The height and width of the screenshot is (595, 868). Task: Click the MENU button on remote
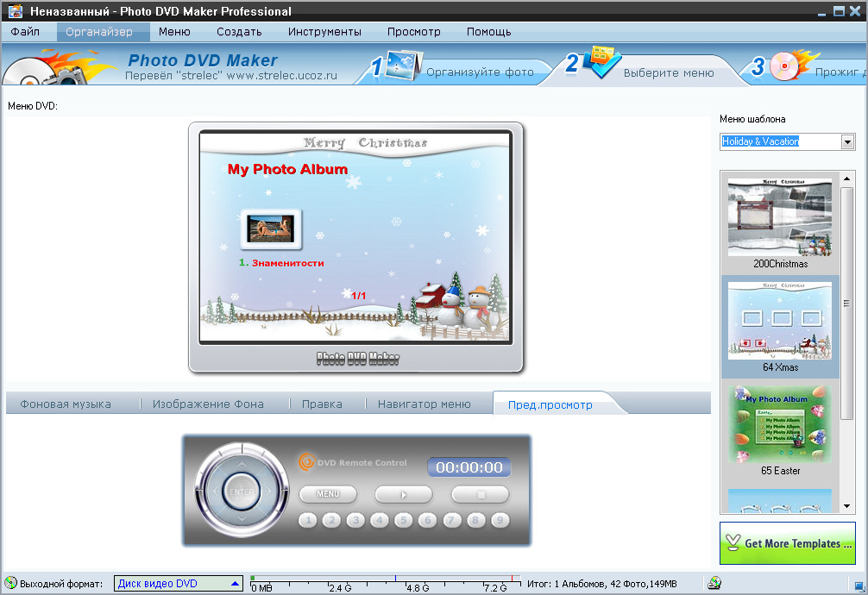(x=328, y=494)
